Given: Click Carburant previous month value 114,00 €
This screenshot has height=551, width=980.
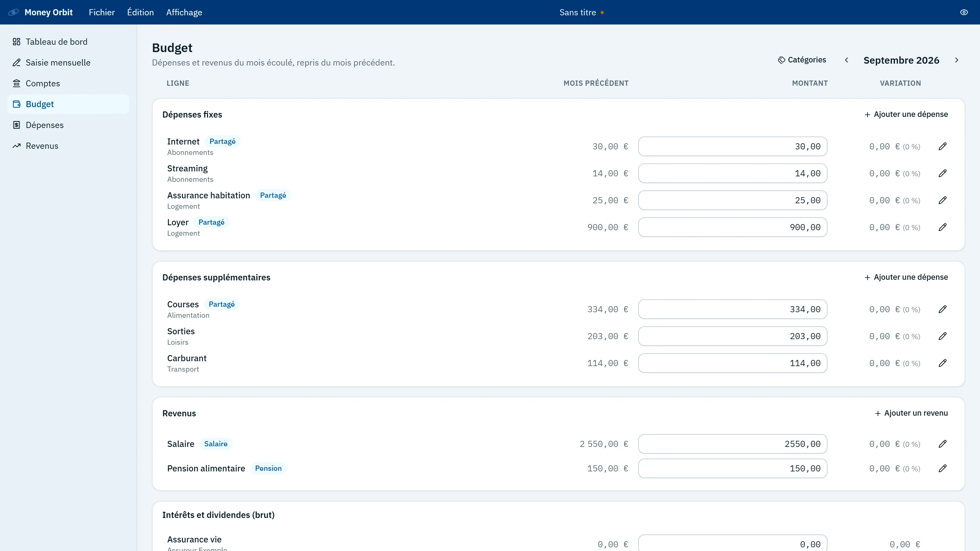Looking at the screenshot, I should tap(608, 364).
